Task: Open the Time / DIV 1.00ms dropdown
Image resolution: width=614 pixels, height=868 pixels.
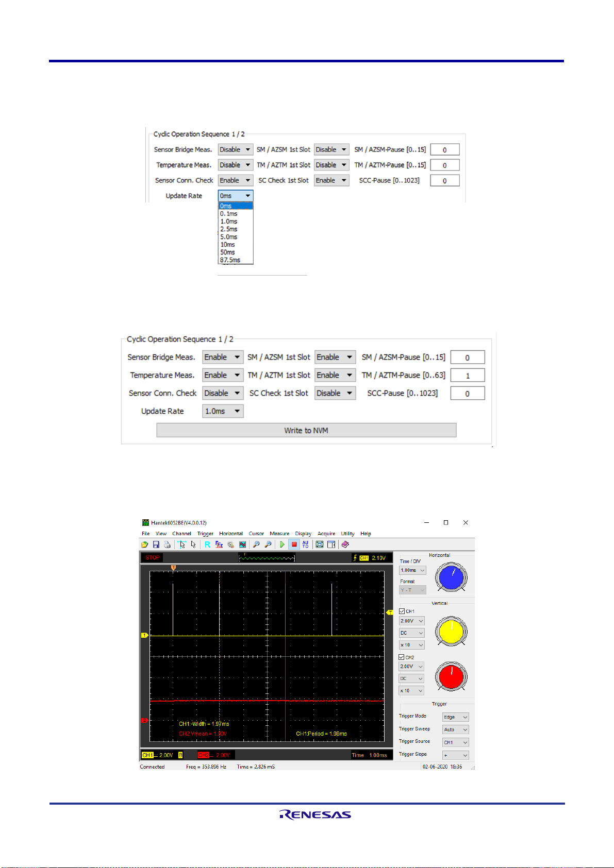Action: tap(412, 570)
